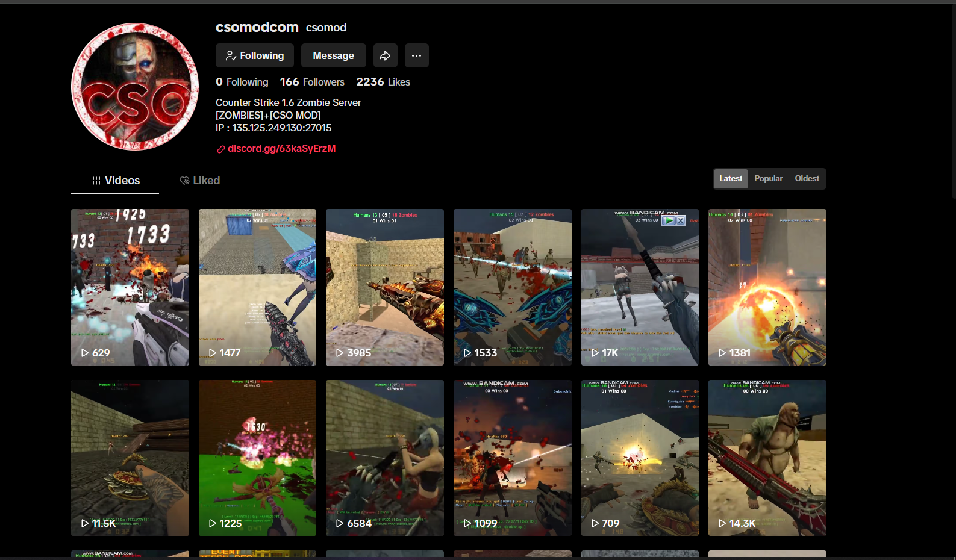The width and height of the screenshot is (956, 560).
Task: Select the Latest sort option
Action: pos(730,179)
